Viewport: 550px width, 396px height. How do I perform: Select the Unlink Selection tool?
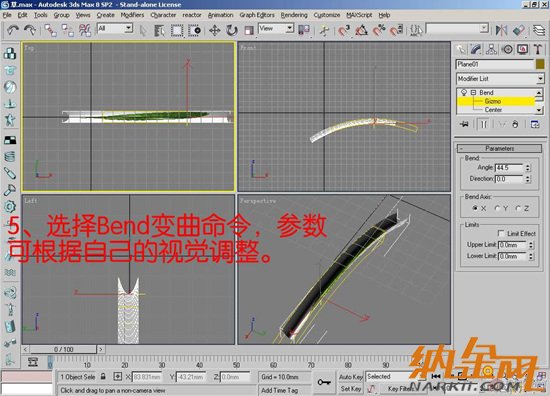[68, 30]
